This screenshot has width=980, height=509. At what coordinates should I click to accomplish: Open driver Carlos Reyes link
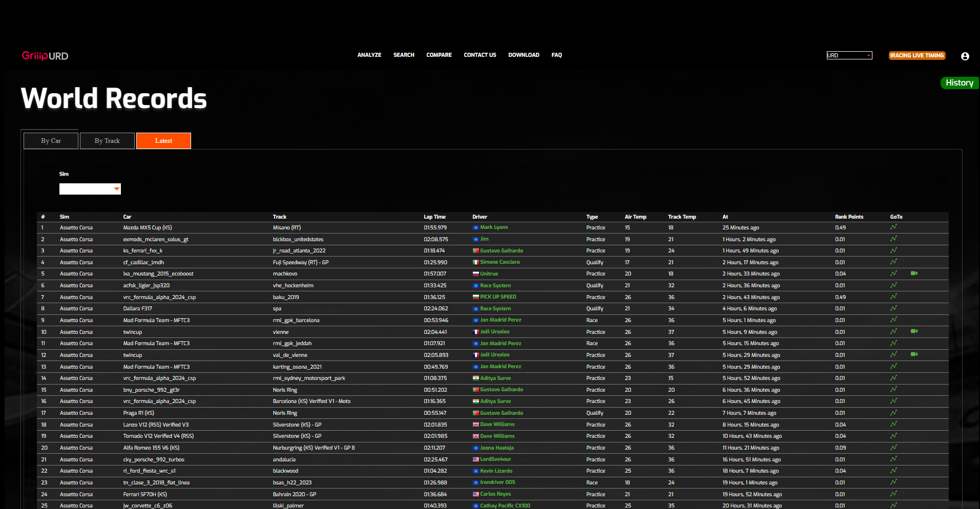495,494
